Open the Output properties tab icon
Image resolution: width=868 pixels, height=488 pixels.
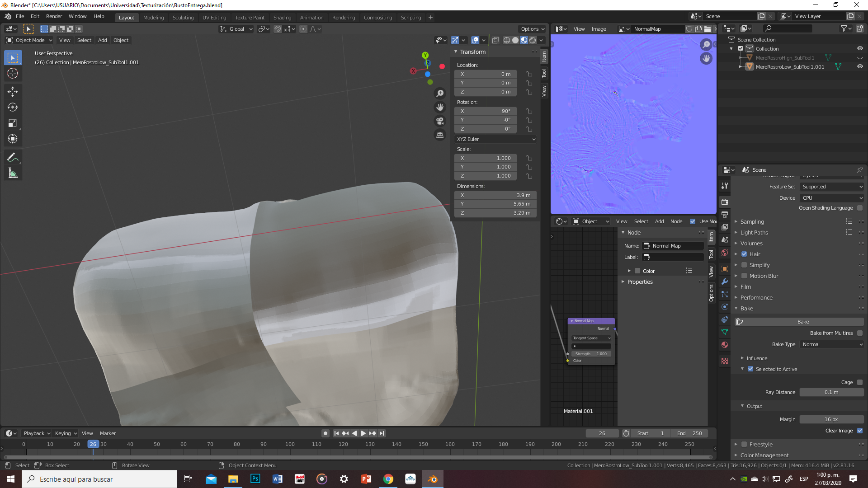[x=725, y=215]
